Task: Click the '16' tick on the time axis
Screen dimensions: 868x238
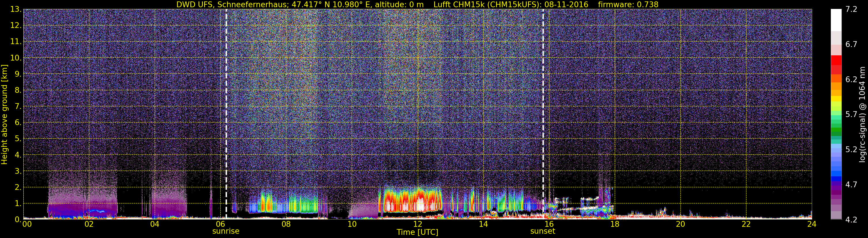Action: click(549, 224)
